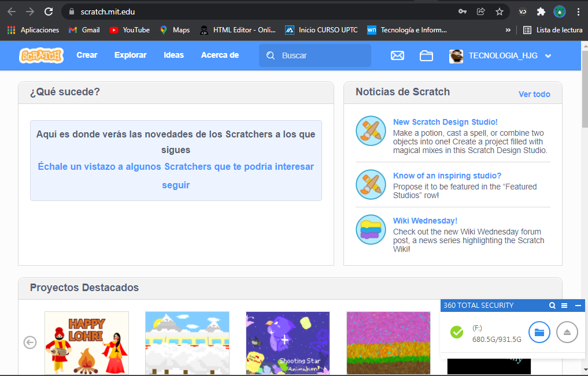
Task: Click the green check status icon
Action: coord(456,332)
